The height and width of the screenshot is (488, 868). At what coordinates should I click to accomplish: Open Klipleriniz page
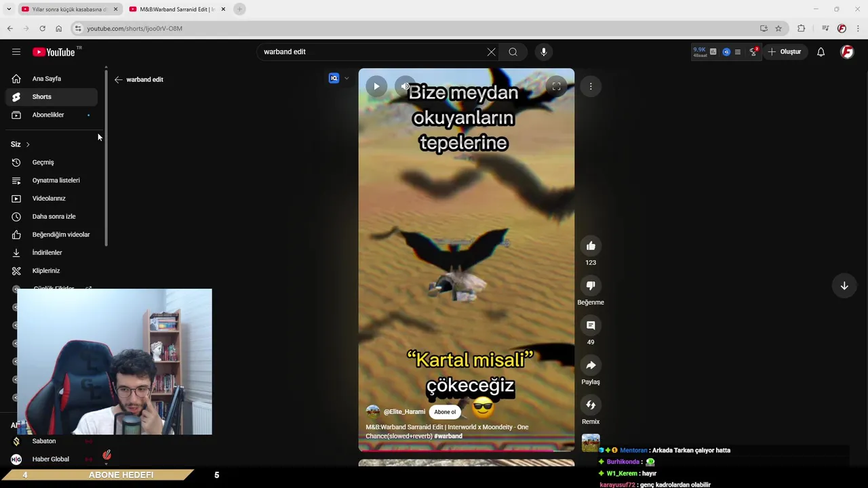[52, 270]
